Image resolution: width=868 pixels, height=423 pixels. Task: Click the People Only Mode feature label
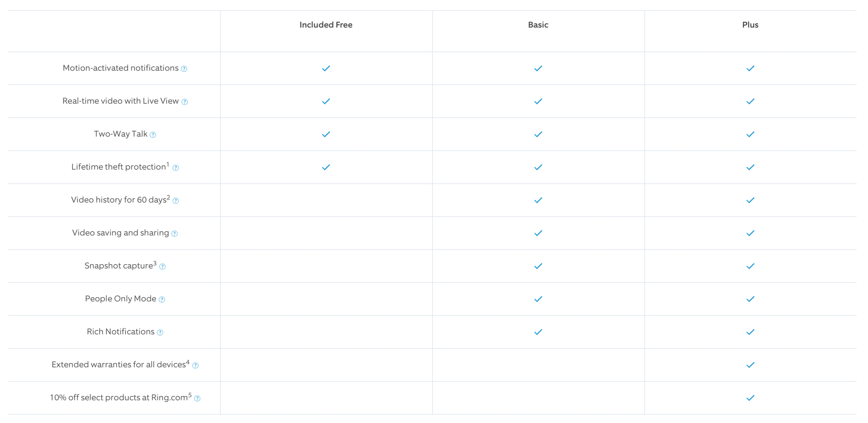(x=120, y=299)
